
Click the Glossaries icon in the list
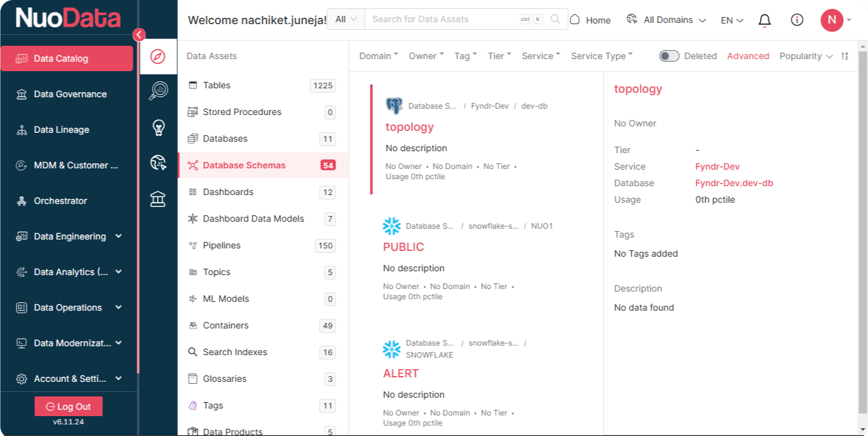click(193, 379)
